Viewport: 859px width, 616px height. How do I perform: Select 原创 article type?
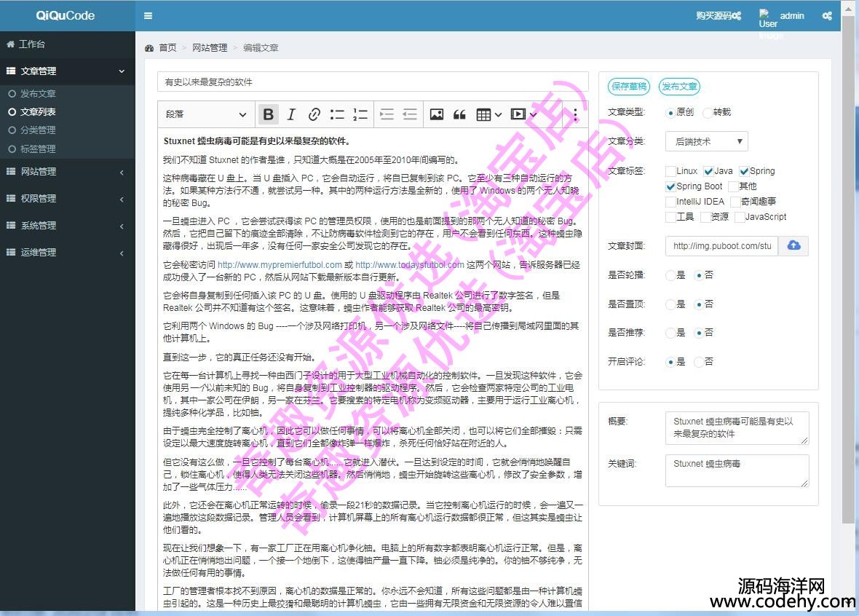(x=670, y=113)
